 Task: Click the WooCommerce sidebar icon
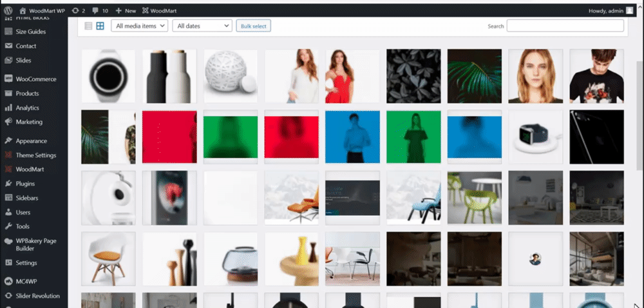(x=8, y=79)
